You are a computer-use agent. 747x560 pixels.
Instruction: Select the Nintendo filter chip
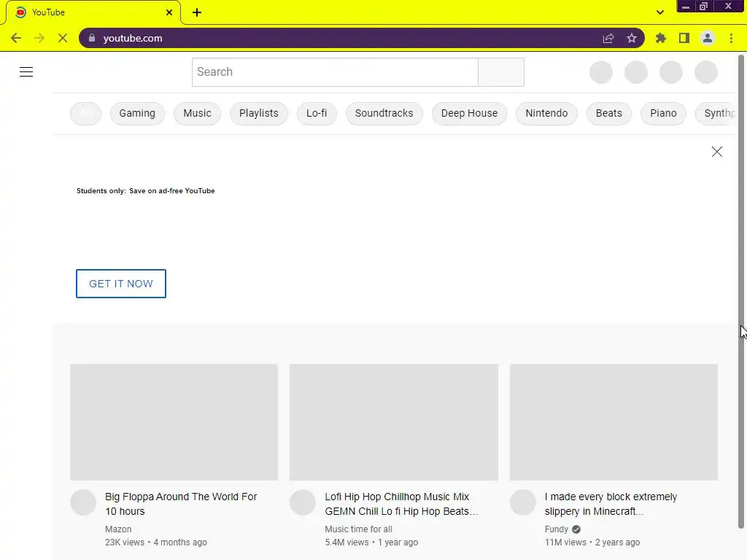coord(546,113)
